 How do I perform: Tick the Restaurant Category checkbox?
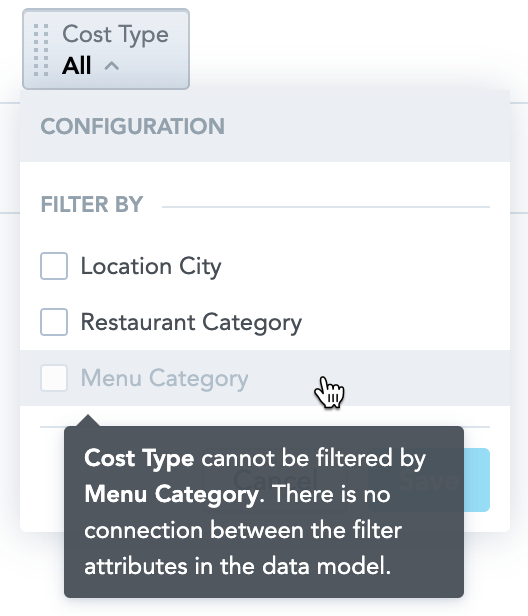[54, 322]
